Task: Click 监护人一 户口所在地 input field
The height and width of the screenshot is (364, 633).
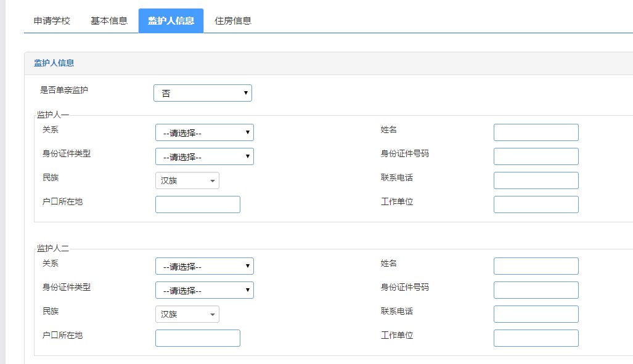Action: point(197,204)
